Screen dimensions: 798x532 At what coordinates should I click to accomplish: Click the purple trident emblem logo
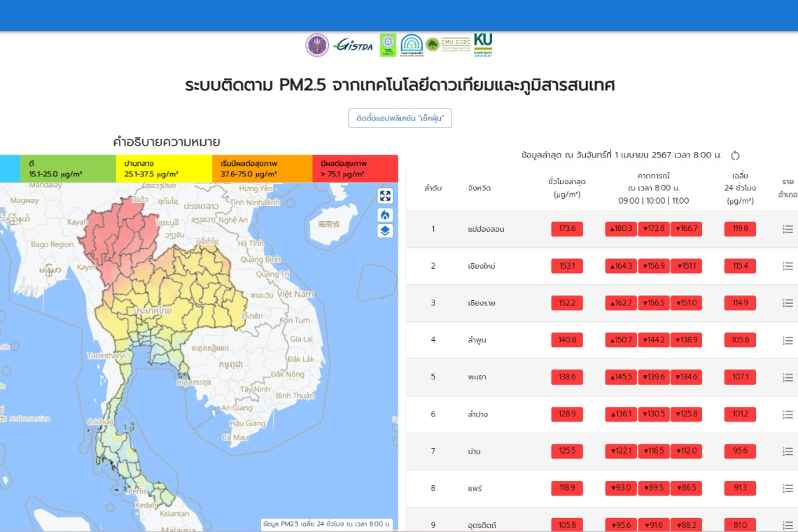[x=317, y=45]
